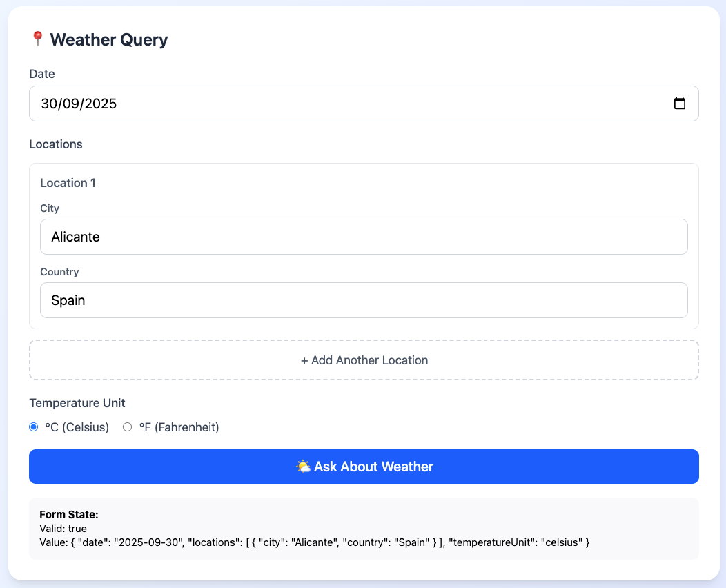This screenshot has height=588, width=726.
Task: Click the Country field containing Spain
Action: tap(364, 300)
